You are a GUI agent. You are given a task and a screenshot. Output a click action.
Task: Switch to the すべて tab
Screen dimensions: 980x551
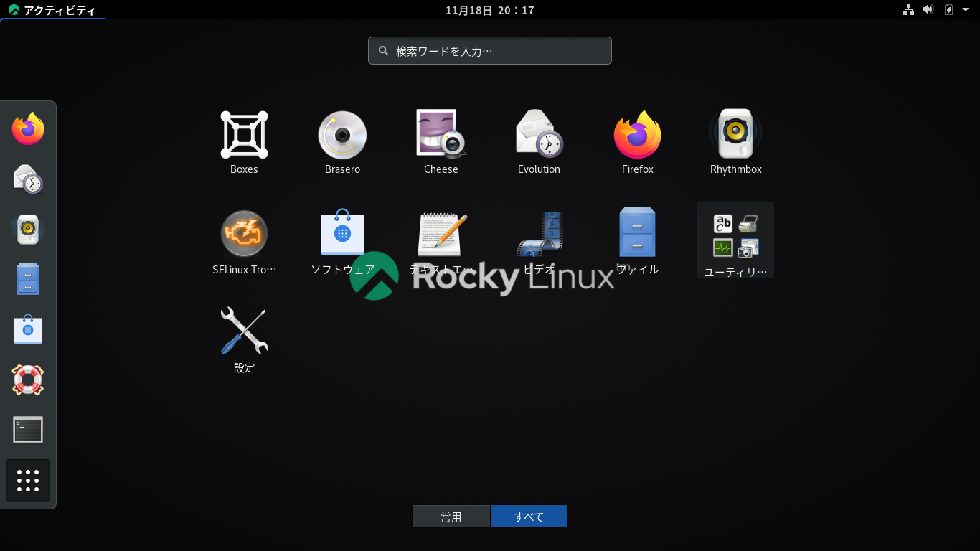(x=529, y=517)
